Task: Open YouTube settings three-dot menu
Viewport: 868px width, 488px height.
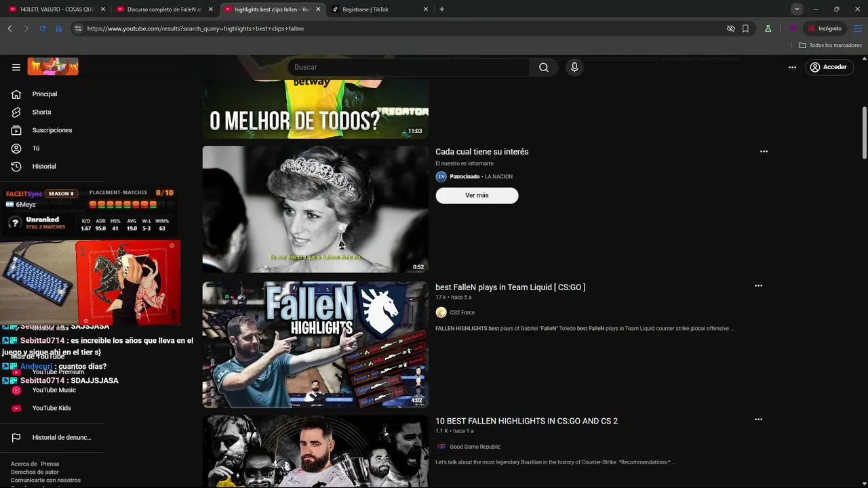Action: point(792,67)
